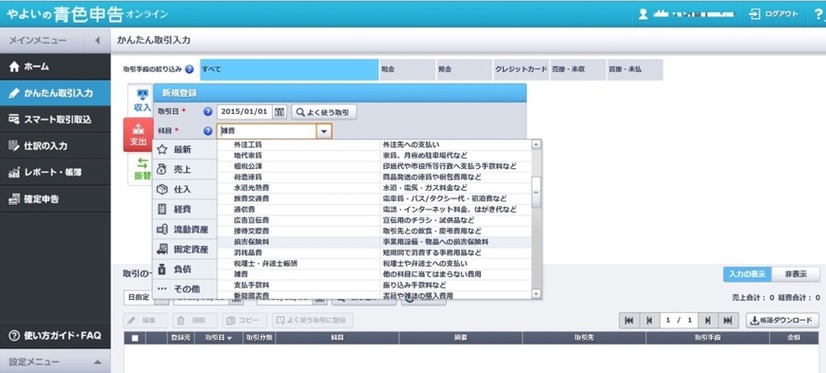Choose 支払手数料 from the account list
Viewport: 826px width, 373px height.
[374, 285]
